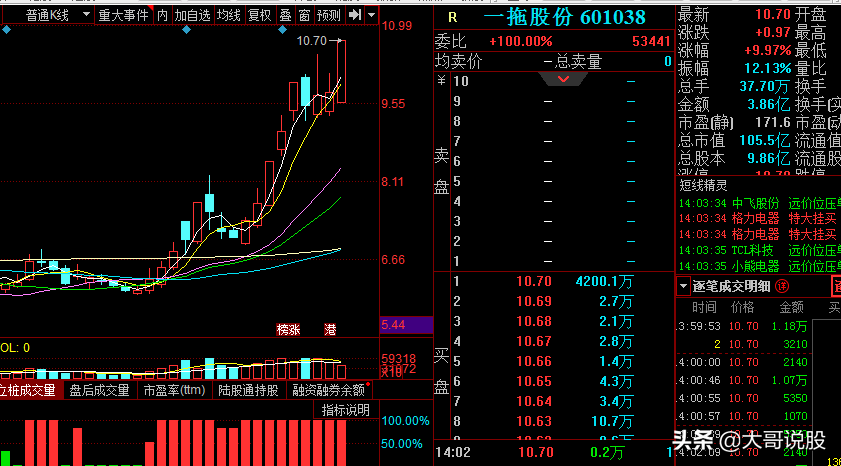Click buy level 5 price 10.66

(x=534, y=361)
